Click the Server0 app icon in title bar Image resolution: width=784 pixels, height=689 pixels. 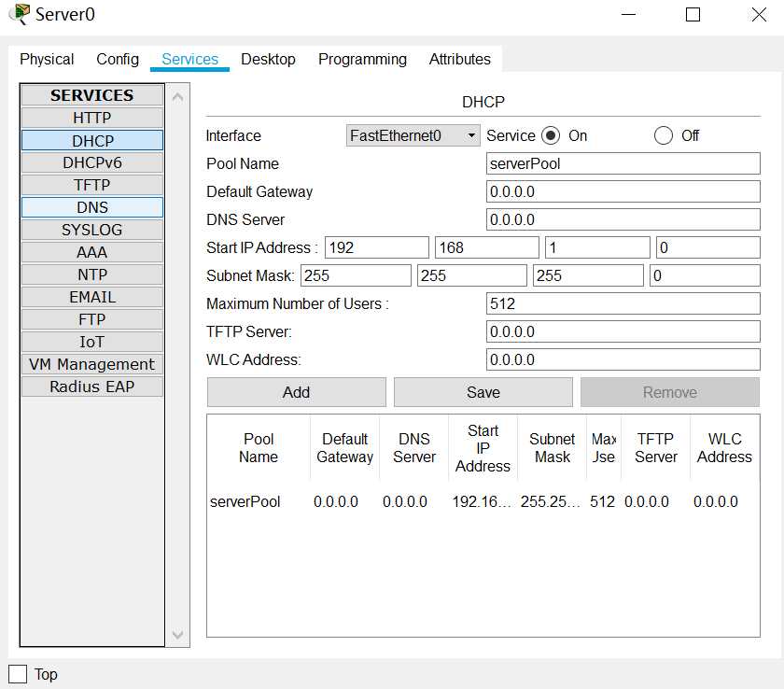[x=19, y=13]
